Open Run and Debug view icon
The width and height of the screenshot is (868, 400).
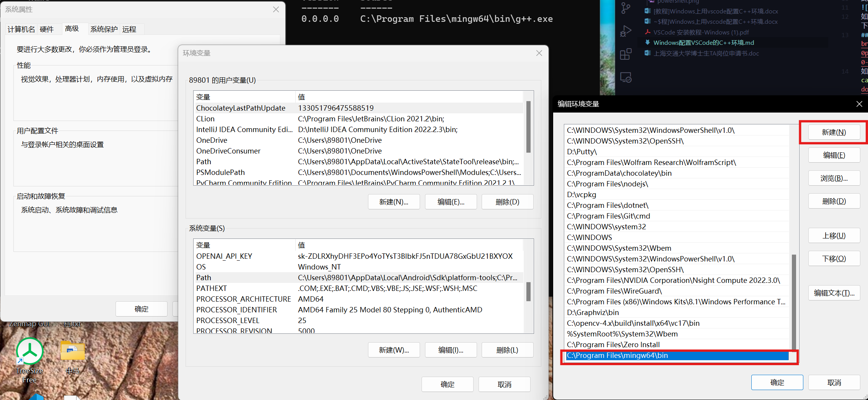coord(626,31)
